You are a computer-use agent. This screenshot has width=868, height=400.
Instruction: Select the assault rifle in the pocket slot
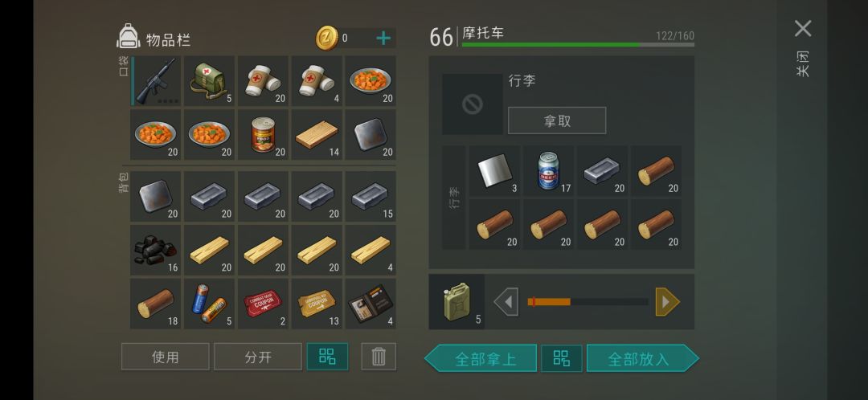pos(156,81)
